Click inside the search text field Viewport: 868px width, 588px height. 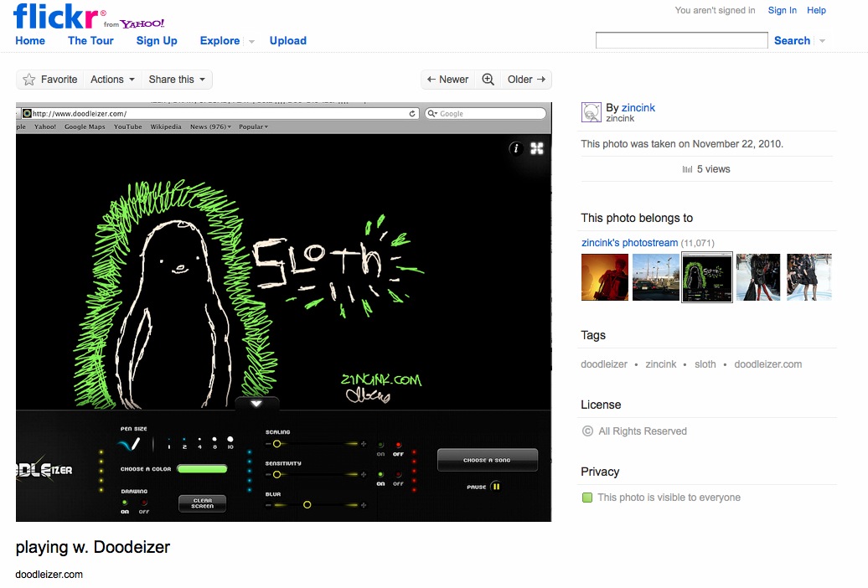681,40
